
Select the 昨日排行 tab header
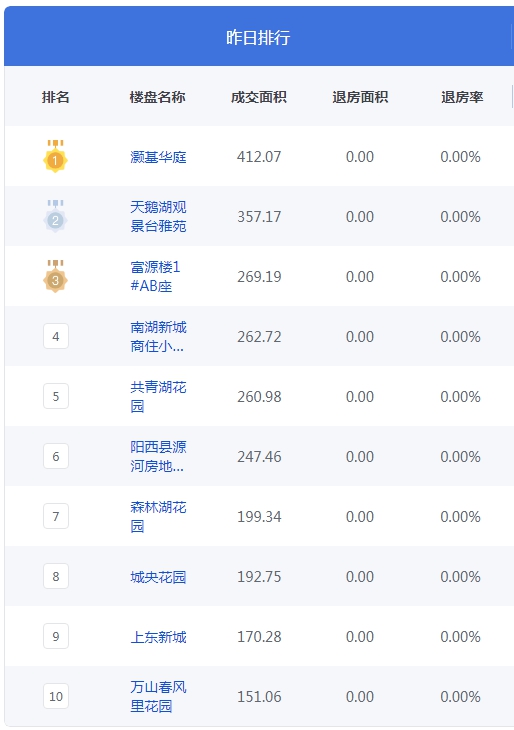coord(258,37)
